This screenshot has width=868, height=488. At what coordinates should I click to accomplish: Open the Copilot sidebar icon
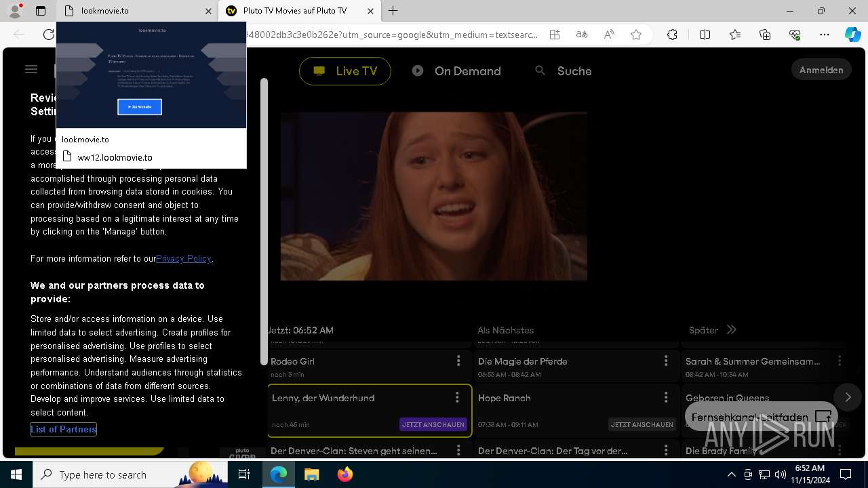(853, 35)
